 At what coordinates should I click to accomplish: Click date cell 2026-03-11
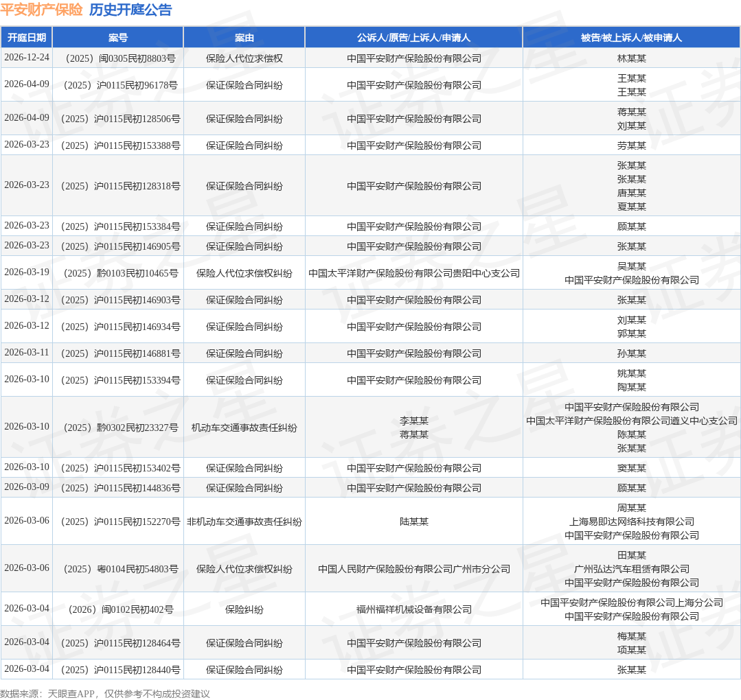pyautogui.click(x=27, y=353)
